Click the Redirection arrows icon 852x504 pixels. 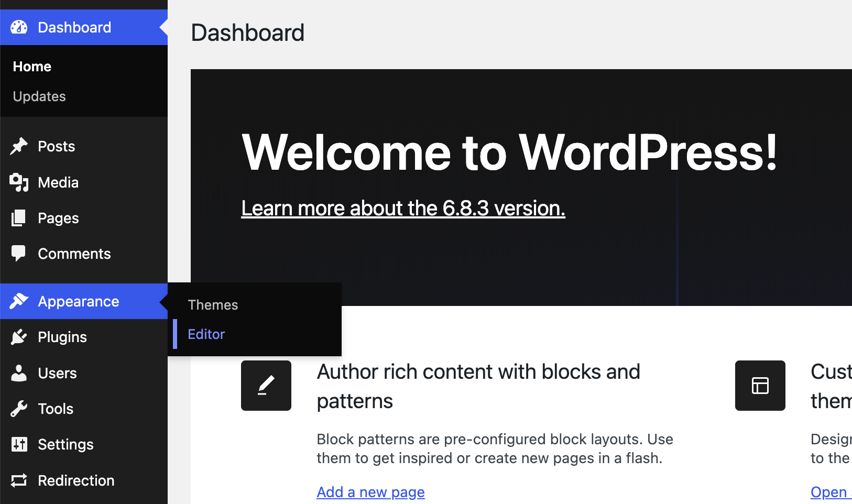point(19,480)
